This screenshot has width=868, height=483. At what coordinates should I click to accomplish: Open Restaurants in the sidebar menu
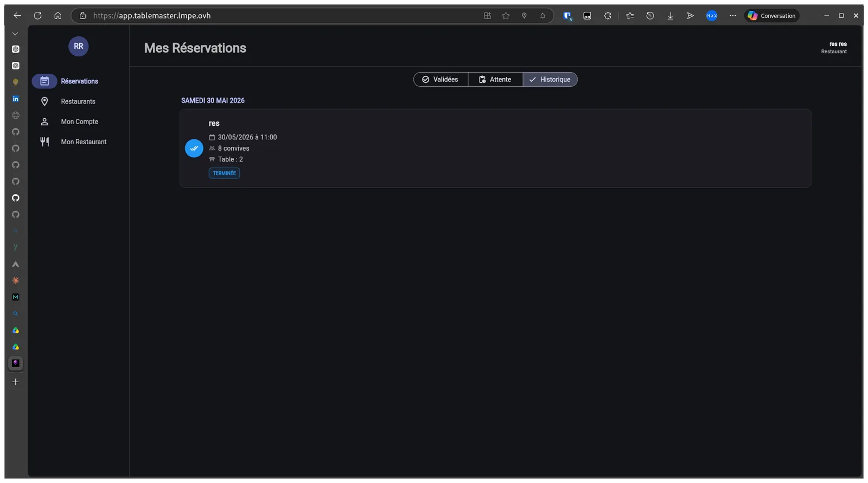coord(79,101)
